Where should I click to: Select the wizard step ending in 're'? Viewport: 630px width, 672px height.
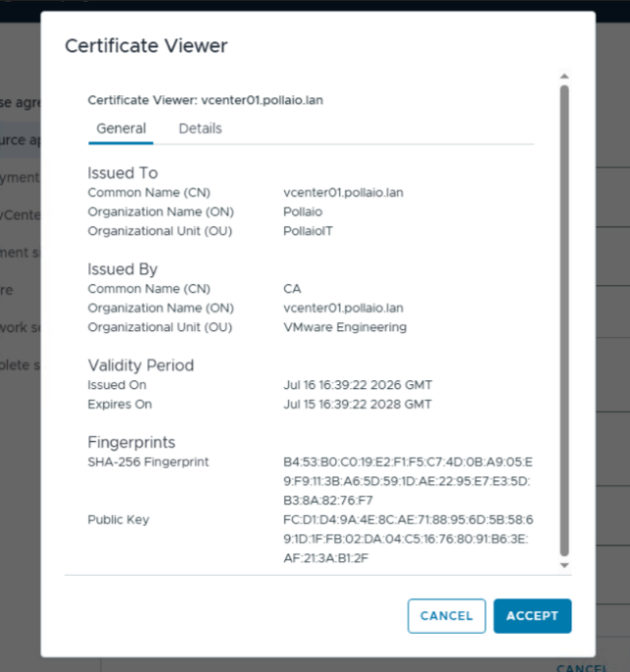click(7, 290)
